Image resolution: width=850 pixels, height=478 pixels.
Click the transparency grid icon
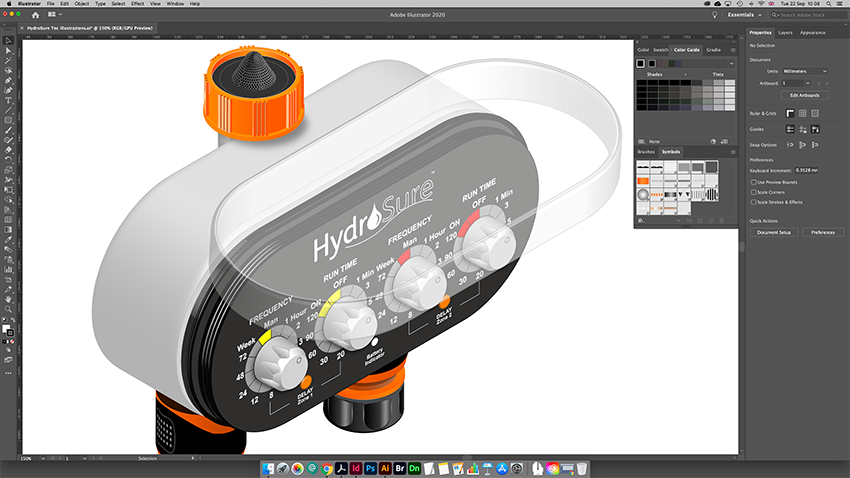[x=815, y=113]
